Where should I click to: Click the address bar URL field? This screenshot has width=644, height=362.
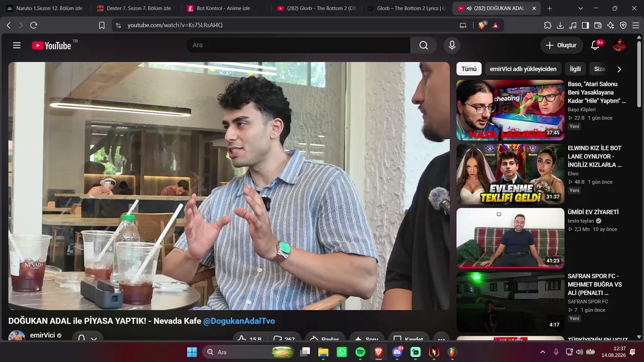point(284,25)
